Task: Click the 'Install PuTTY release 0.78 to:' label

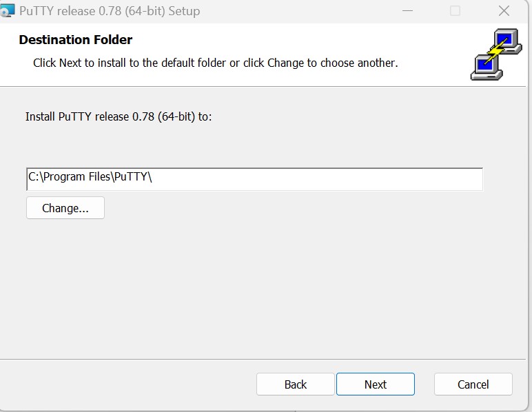Action: (119, 116)
